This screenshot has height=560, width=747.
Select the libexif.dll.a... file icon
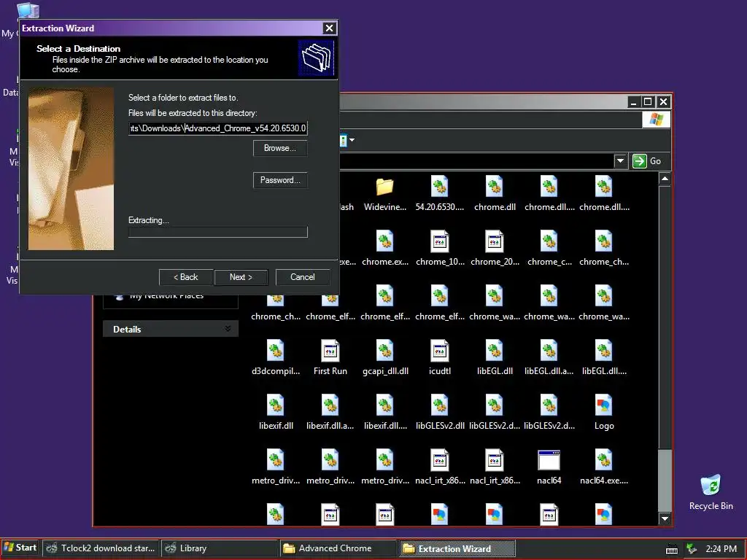tap(330, 405)
